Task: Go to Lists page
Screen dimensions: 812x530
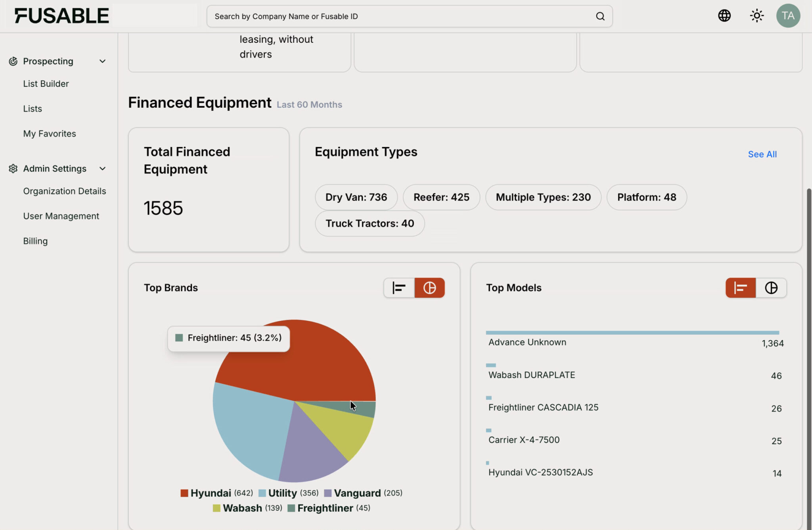Action: pos(33,109)
